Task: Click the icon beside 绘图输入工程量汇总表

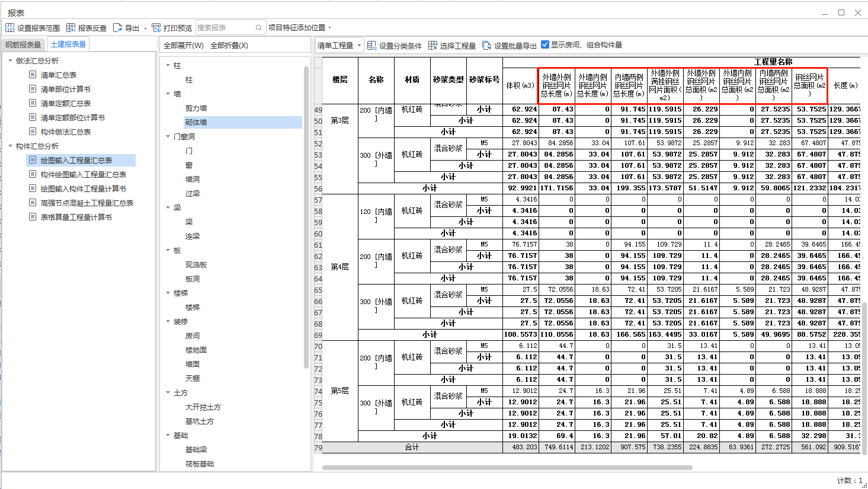Action: pos(33,160)
